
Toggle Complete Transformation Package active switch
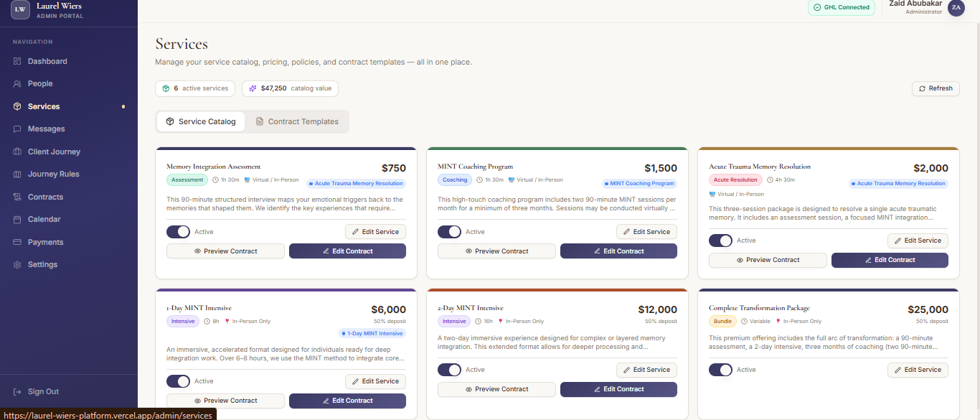tap(720, 370)
